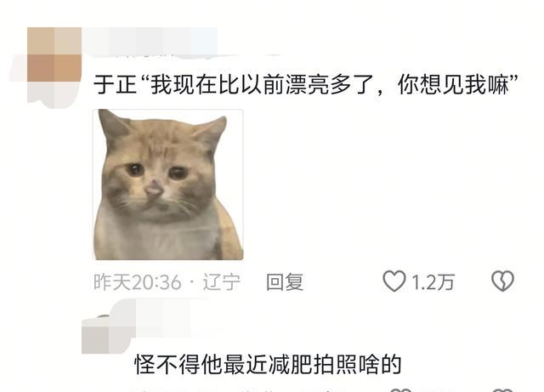544x392 pixels.
Task: Select the reply 怪不得他最近减肥拍照啥的
Action: click(269, 365)
